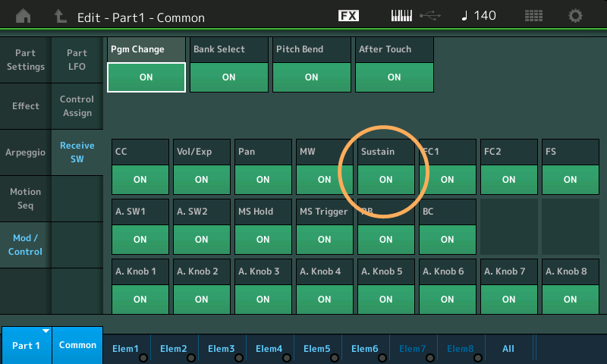
Task: Toggle the MS Trigger receive switch
Action: point(325,240)
